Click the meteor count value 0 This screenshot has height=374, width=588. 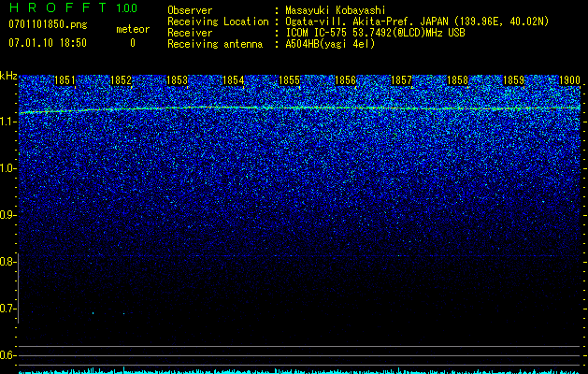(133, 43)
